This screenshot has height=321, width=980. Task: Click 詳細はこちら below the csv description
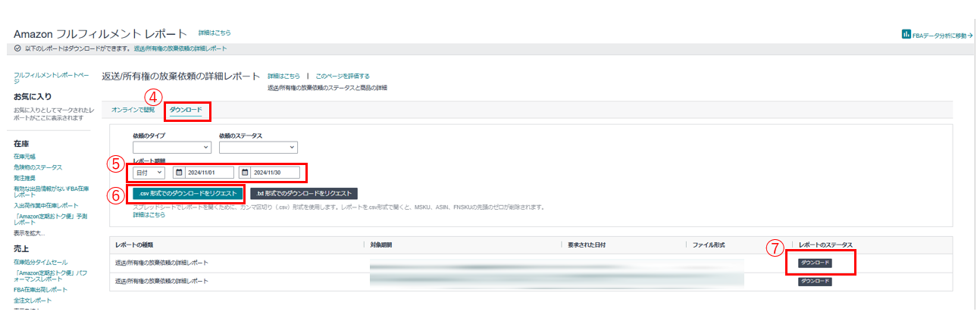click(149, 215)
